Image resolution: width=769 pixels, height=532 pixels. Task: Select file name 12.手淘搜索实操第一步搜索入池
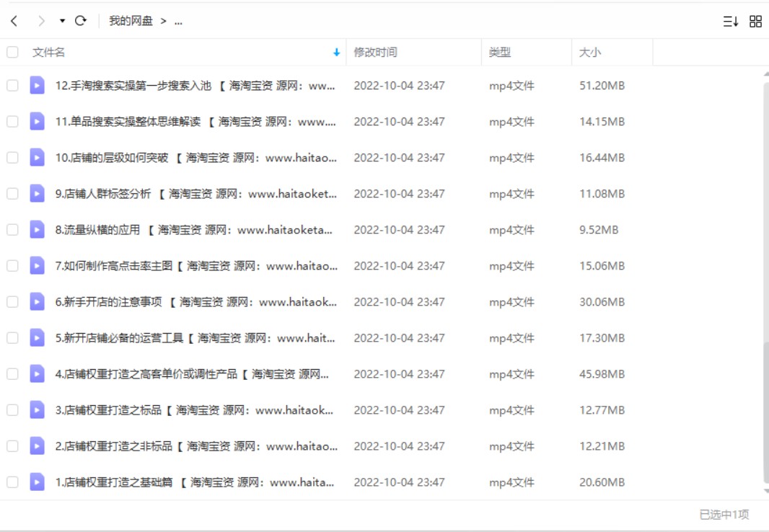point(195,86)
